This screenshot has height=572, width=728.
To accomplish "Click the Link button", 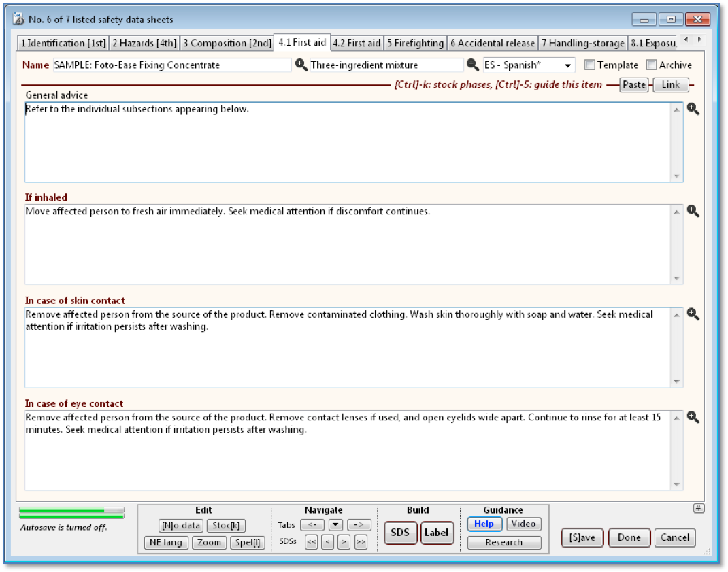I will [x=670, y=85].
